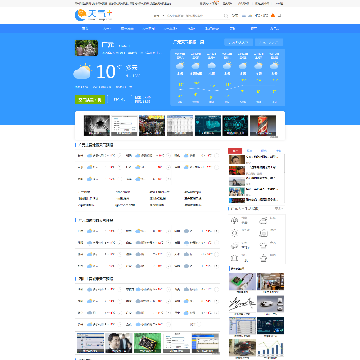Open the yellow-and-blue software screenshot ending the bottom strip
This screenshot has width=360, height=360.
tap(205, 343)
